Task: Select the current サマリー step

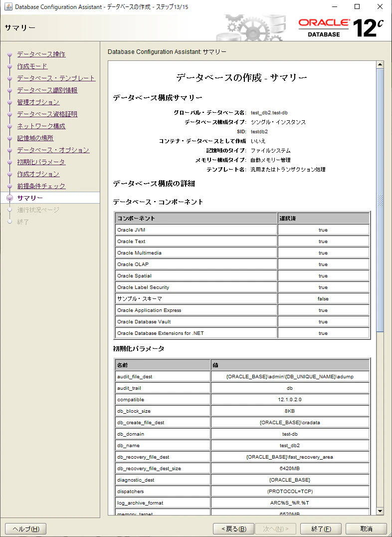Action: [30, 198]
